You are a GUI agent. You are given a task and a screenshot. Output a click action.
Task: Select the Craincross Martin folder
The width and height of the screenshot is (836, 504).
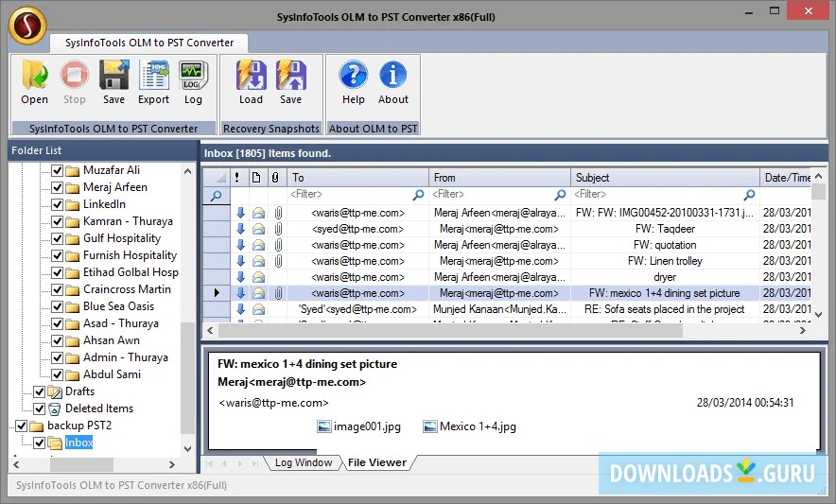tap(127, 289)
